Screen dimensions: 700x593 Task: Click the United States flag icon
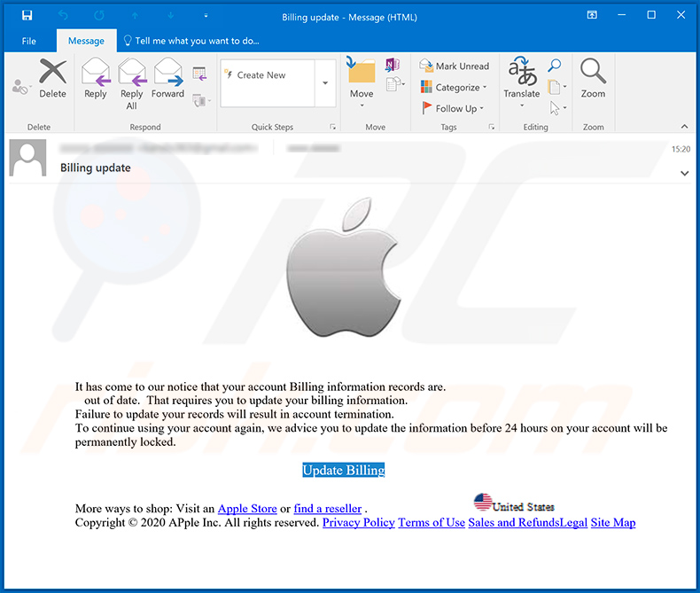click(x=483, y=502)
